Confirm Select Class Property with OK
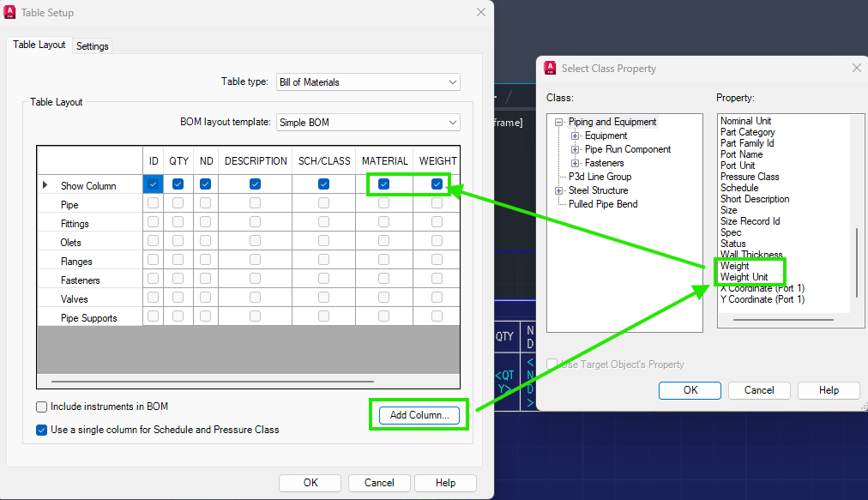Image resolution: width=868 pixels, height=500 pixels. (x=690, y=390)
